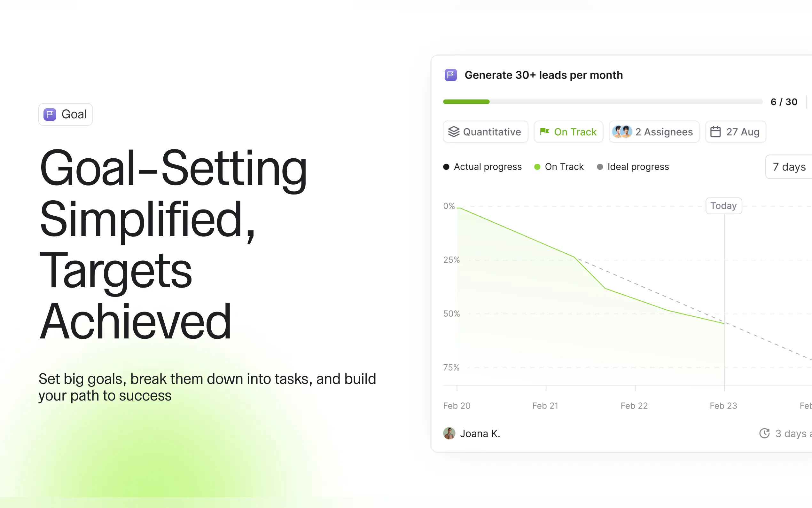
Task: Click the goal flag icon beside the leads title
Action: [x=450, y=75]
